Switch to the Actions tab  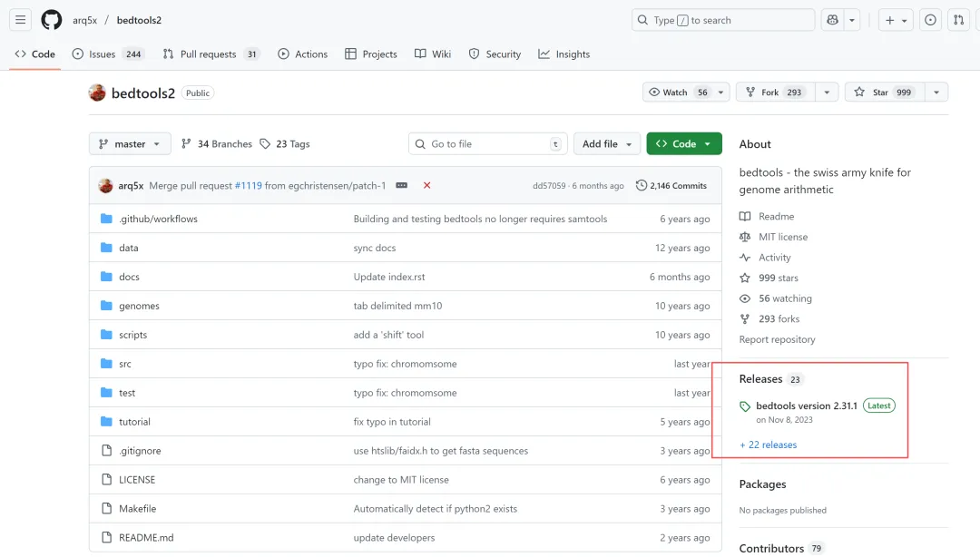(x=302, y=54)
